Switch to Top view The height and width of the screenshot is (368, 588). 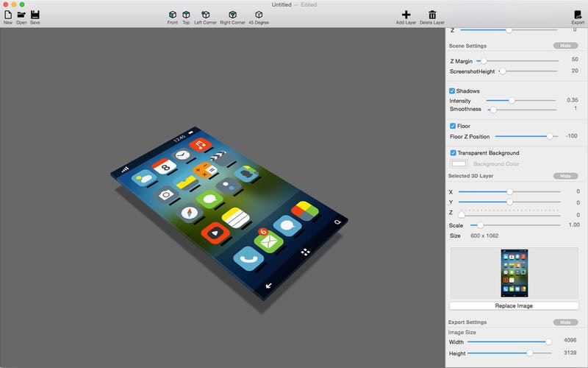[186, 17]
